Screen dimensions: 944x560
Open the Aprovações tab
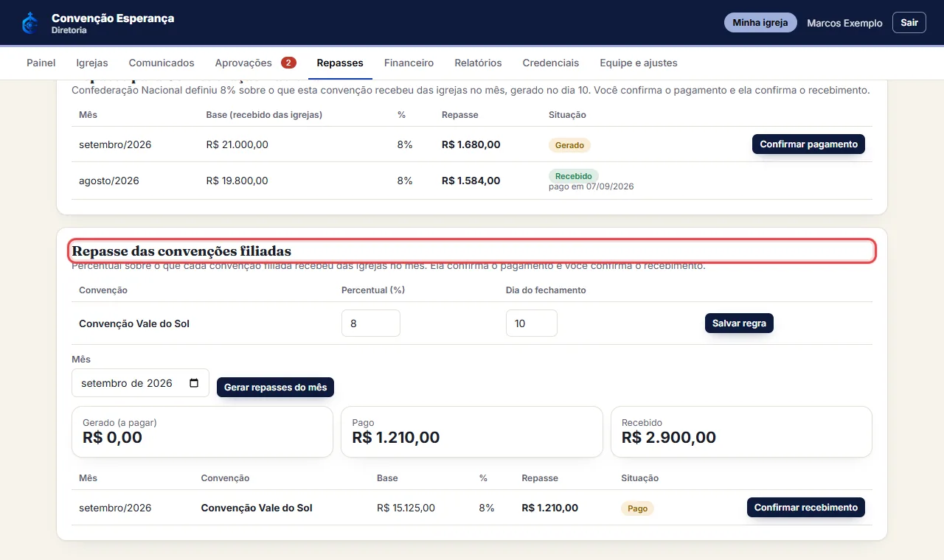tap(256, 63)
